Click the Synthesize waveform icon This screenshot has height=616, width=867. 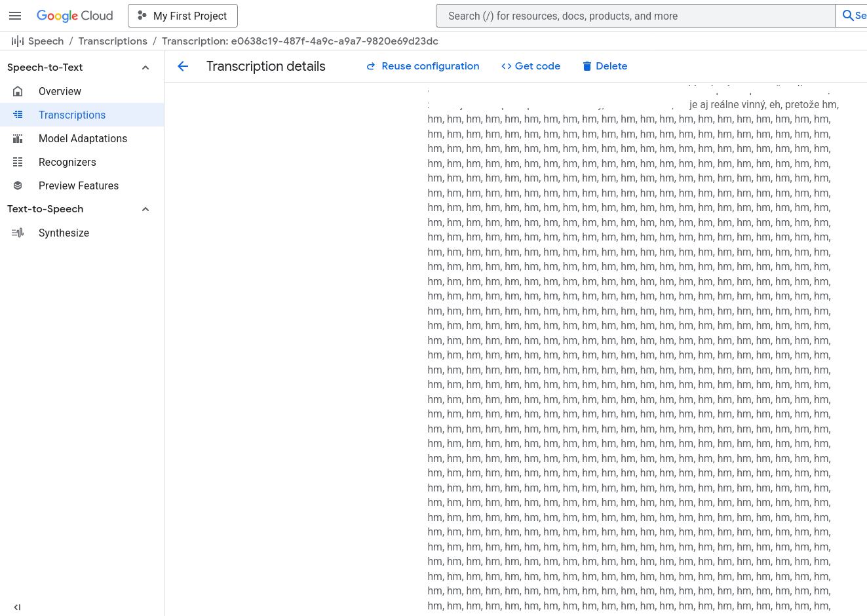click(18, 233)
